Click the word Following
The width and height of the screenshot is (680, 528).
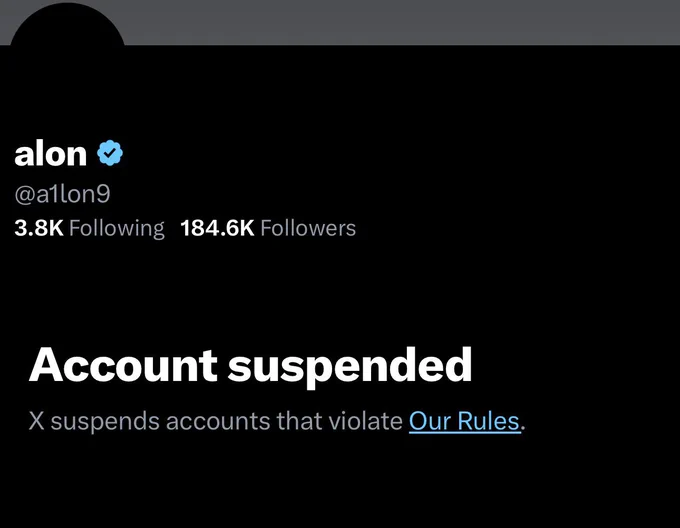click(x=117, y=228)
